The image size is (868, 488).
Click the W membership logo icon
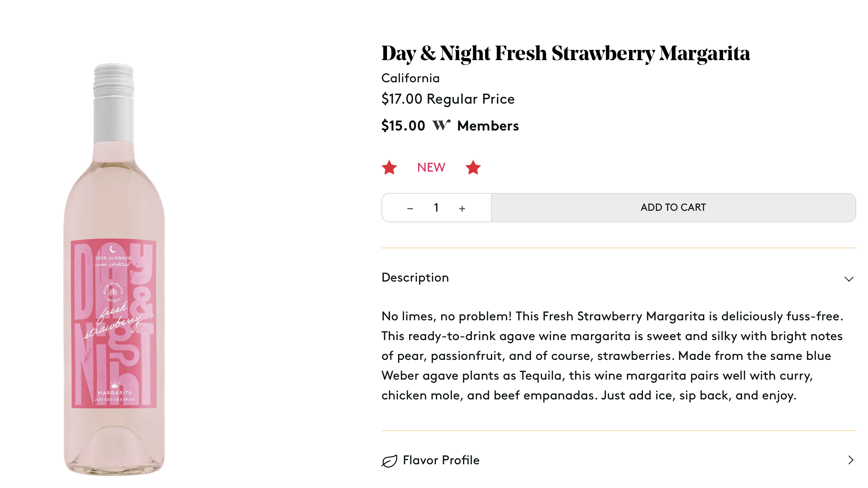(x=441, y=125)
